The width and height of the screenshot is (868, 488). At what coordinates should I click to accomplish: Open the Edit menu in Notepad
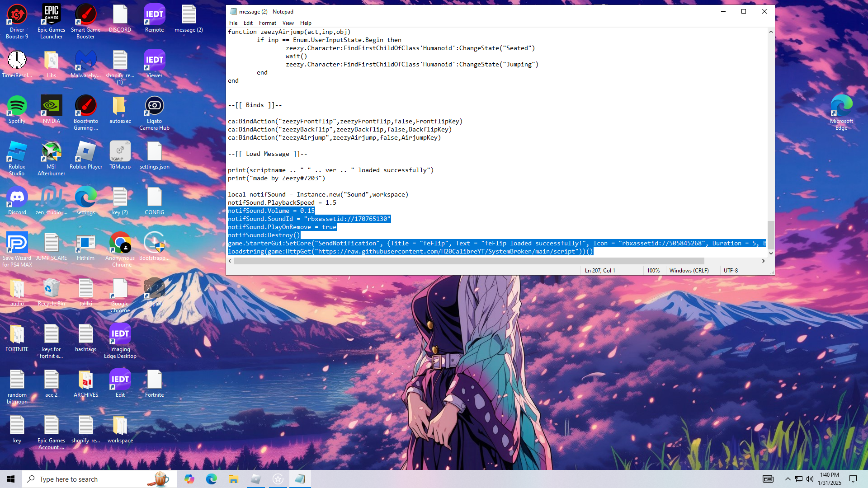[x=248, y=23]
